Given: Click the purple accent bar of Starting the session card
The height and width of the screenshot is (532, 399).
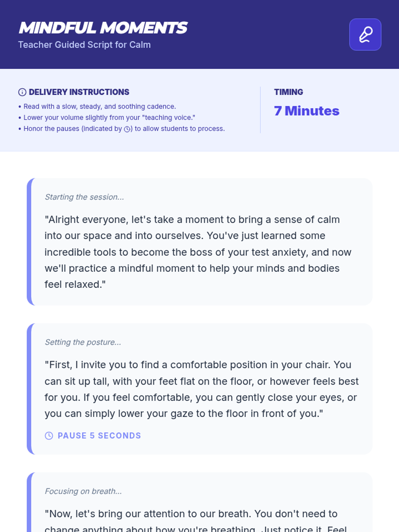Looking at the screenshot, I should click(29, 242).
